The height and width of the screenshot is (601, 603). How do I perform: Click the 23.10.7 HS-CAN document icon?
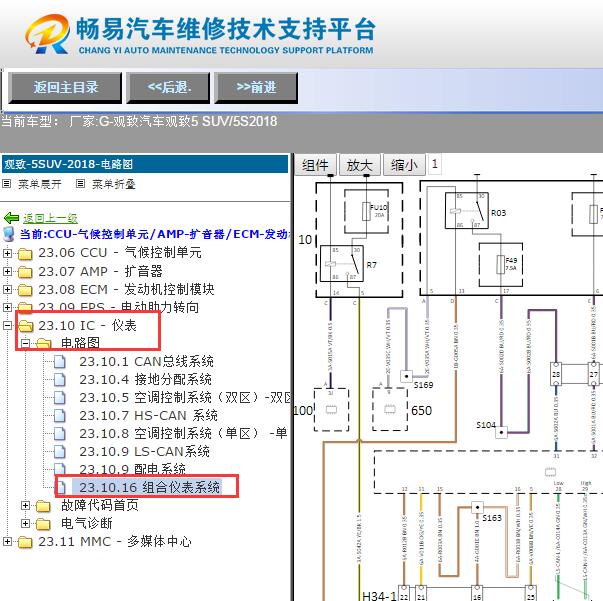[60, 415]
